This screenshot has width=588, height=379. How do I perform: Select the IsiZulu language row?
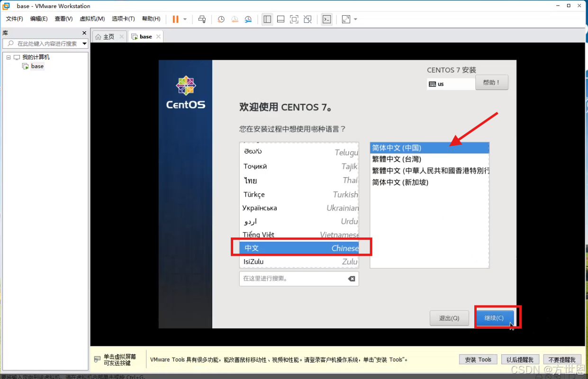coord(299,262)
